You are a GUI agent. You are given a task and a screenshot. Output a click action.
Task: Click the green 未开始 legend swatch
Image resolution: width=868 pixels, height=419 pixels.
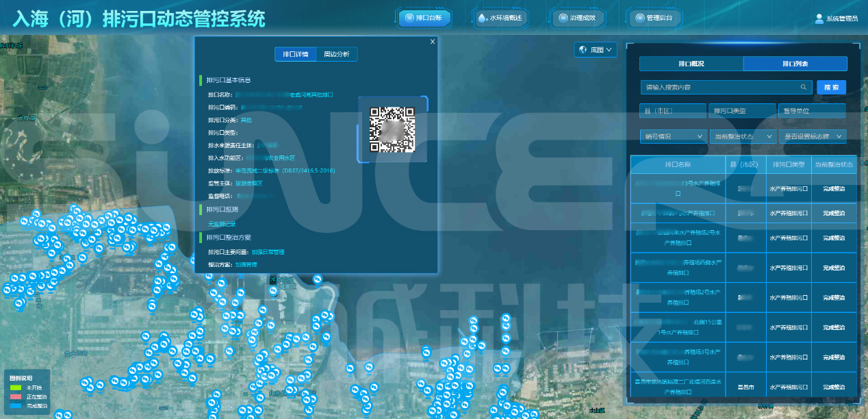16,388
